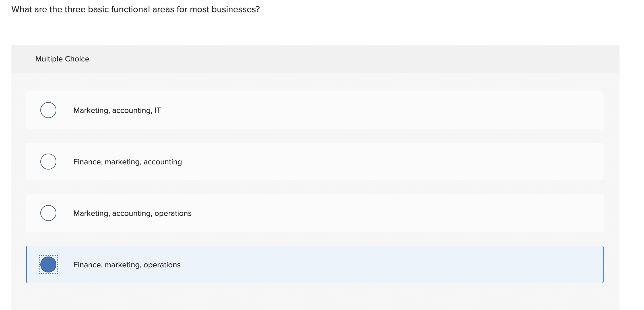Click the blue-bordered selected answer box
This screenshot has height=310, width=644.
[313, 265]
